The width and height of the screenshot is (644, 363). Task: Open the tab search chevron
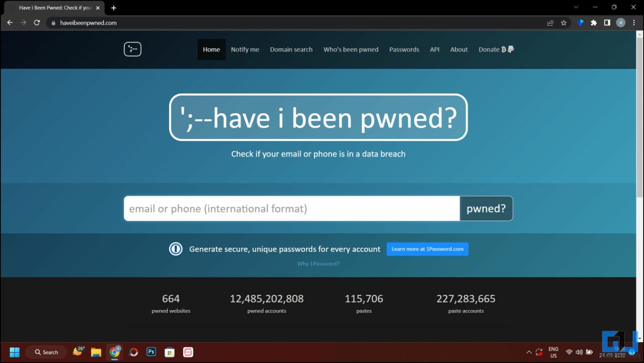(576, 7)
